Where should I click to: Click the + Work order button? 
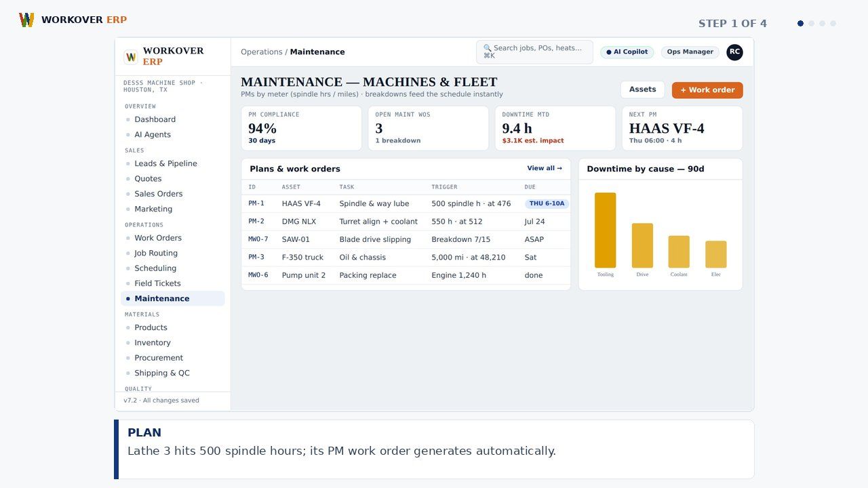(x=707, y=90)
